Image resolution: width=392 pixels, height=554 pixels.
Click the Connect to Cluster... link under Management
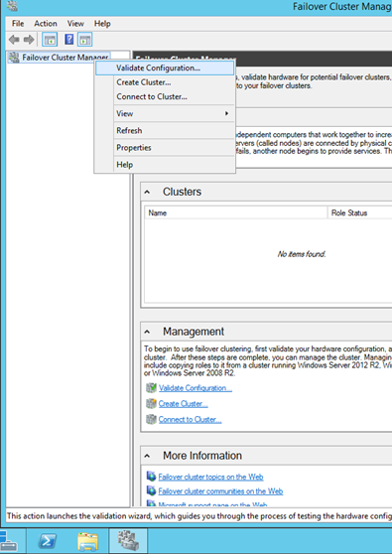[190, 419]
